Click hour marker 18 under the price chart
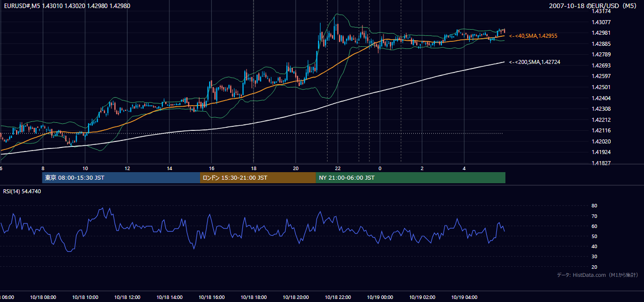 coord(253,169)
